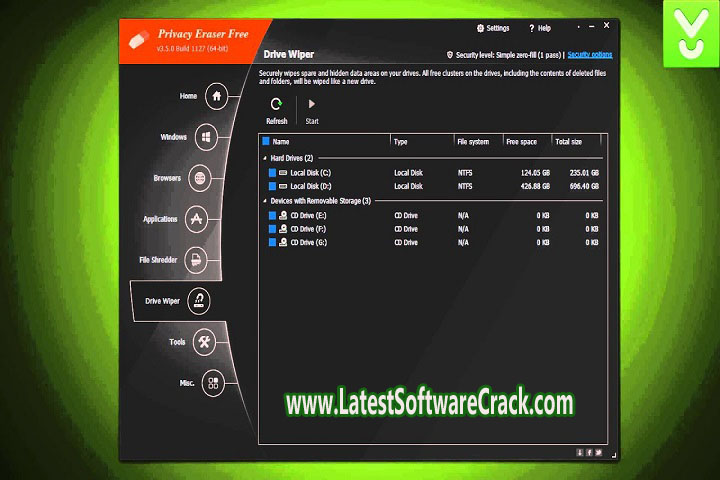Open the Misc. menu label

tap(186, 383)
